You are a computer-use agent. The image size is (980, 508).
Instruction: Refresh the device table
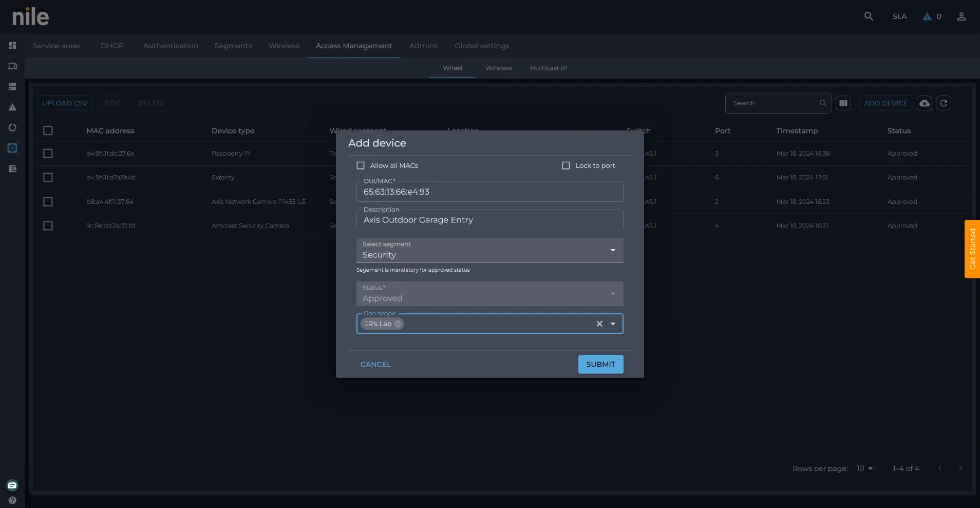(x=944, y=103)
